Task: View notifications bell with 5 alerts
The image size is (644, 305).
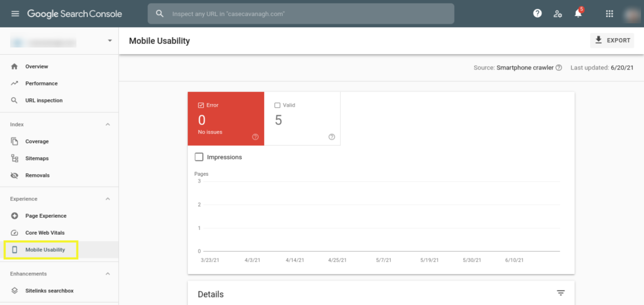Action: pyautogui.click(x=579, y=13)
